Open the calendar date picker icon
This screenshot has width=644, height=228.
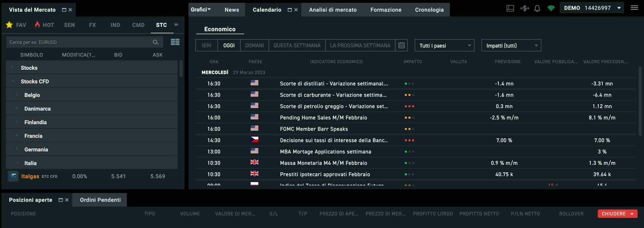[401, 45]
